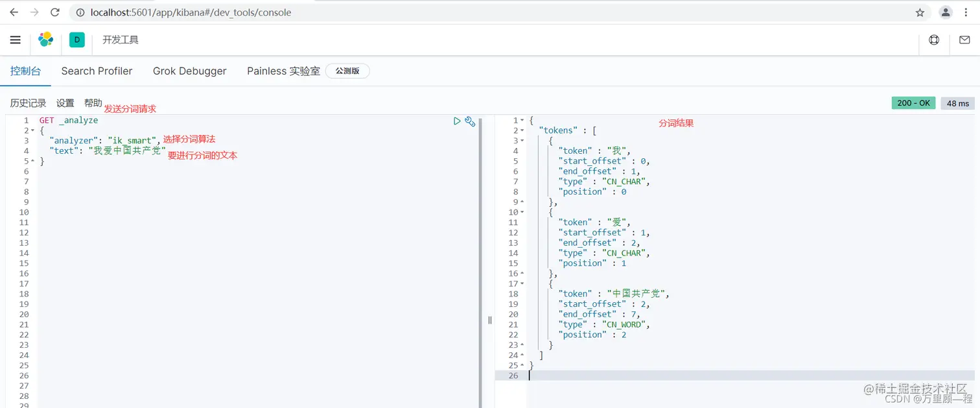
Task: Place cursor on empty response line 26
Action: pyautogui.click(x=751, y=376)
